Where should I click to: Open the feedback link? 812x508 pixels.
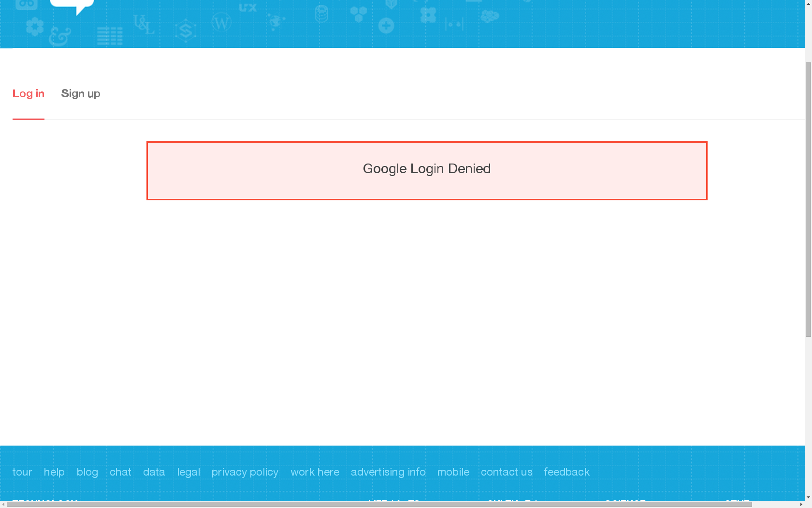[567, 472]
